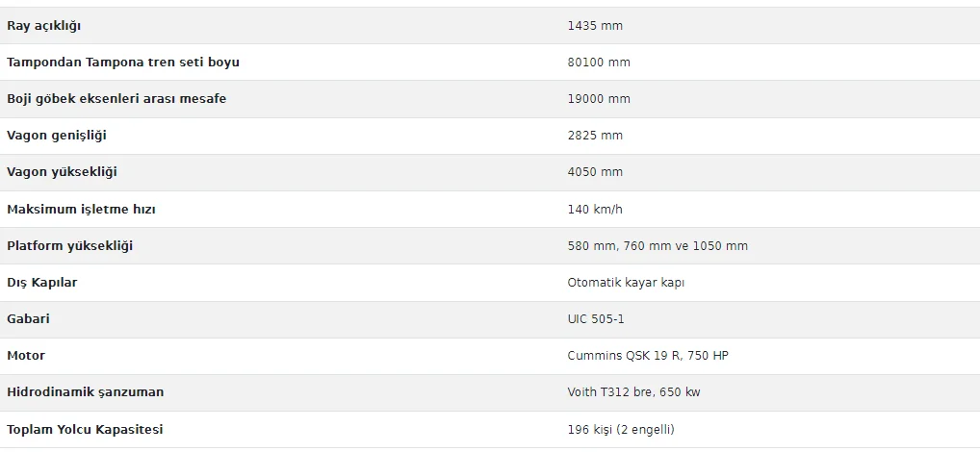Select the "4050 mm" value
Screen dimensions: 980x452
595,172
